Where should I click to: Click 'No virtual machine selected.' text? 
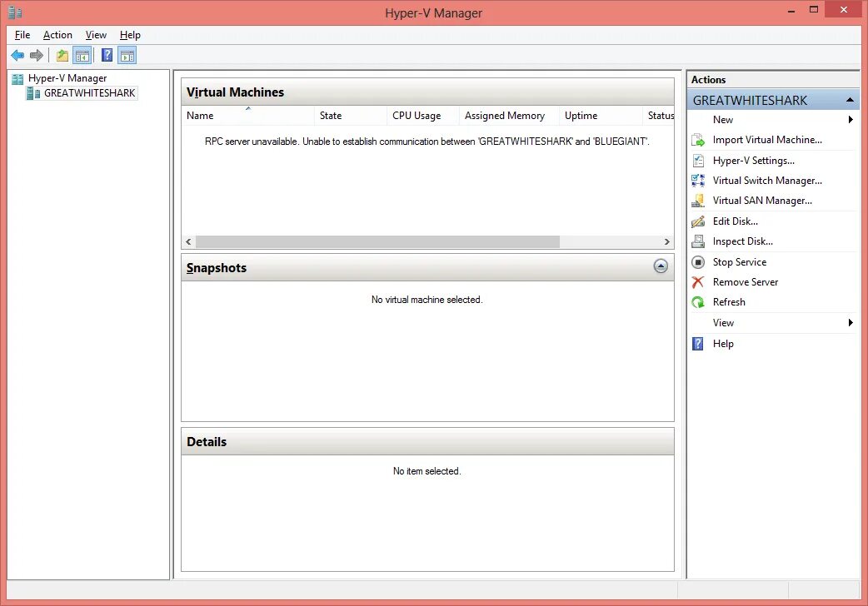click(427, 300)
